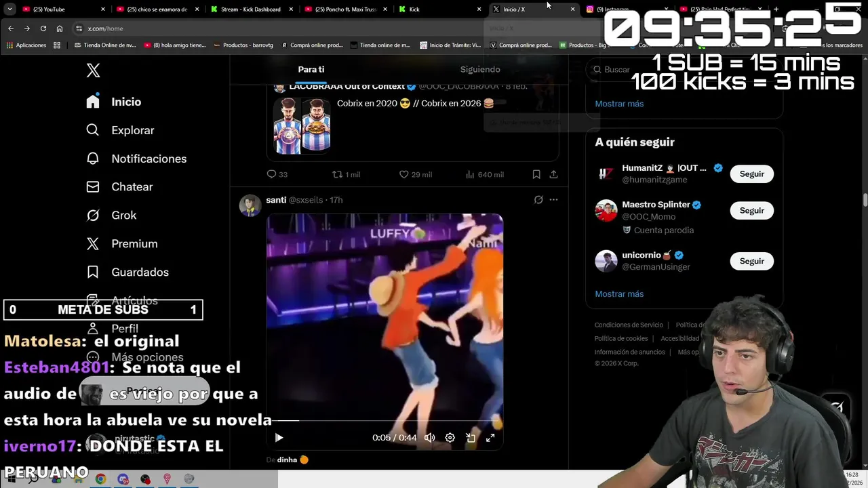
Task: Open Cobrix image thumbnail
Action: click(302, 126)
